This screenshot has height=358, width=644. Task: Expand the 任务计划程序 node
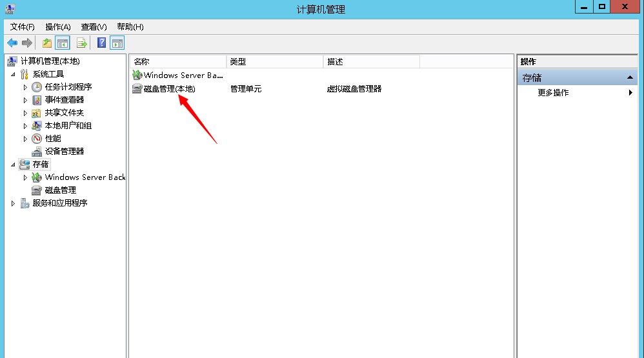click(26, 87)
